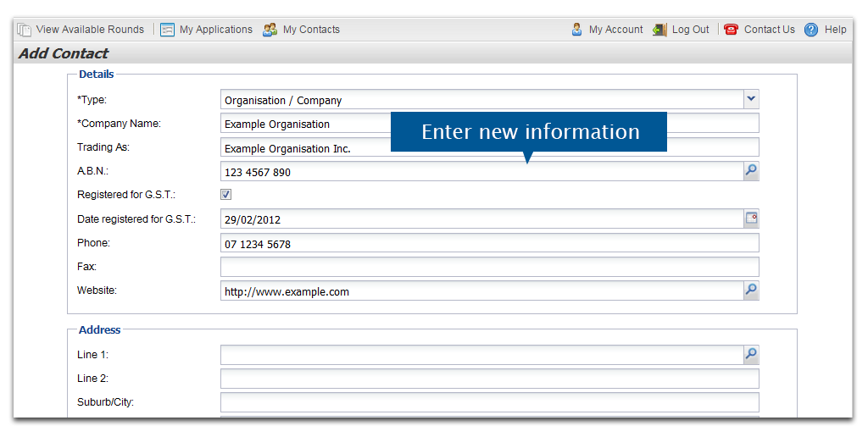Open the Help link
Viewport: 868px width, 437px height.
[835, 30]
